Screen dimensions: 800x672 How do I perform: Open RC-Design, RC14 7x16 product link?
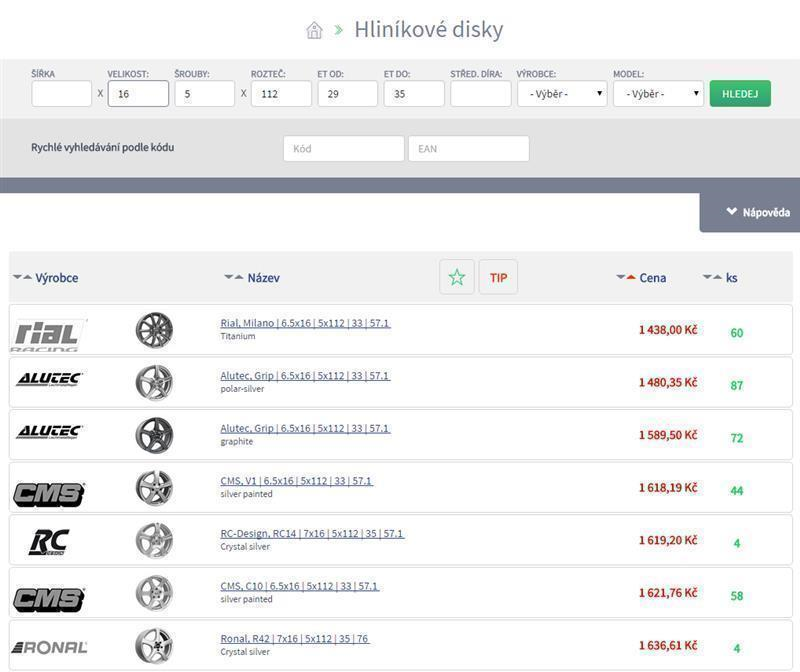pyautogui.click(x=312, y=533)
